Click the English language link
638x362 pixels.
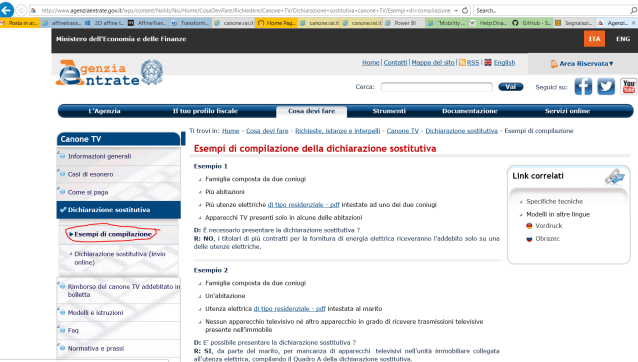[x=505, y=63]
